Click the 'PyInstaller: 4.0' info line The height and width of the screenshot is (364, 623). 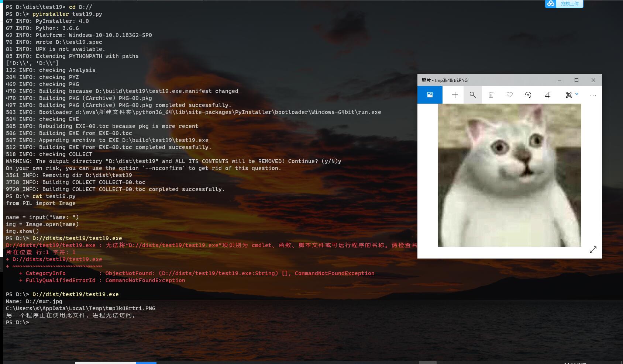pyautogui.click(x=47, y=21)
